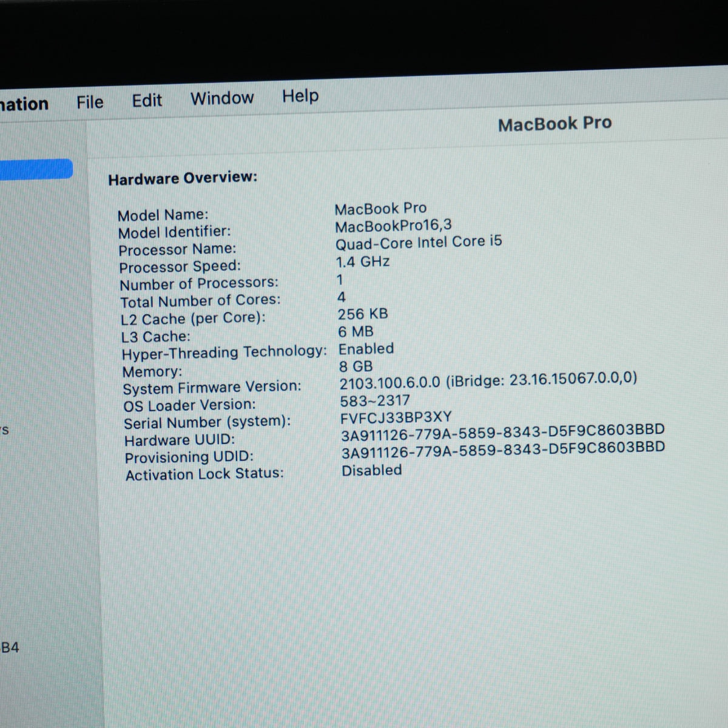Viewport: 728px width, 728px height.
Task: Open the Window menu
Action: (222, 98)
